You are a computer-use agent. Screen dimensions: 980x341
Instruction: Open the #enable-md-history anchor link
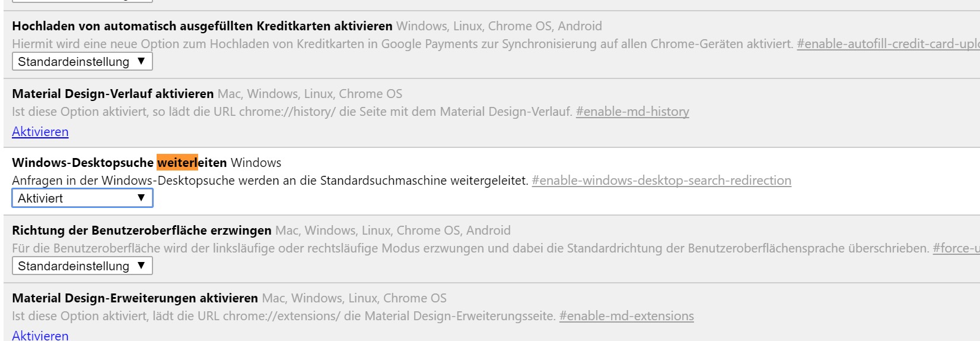[632, 112]
